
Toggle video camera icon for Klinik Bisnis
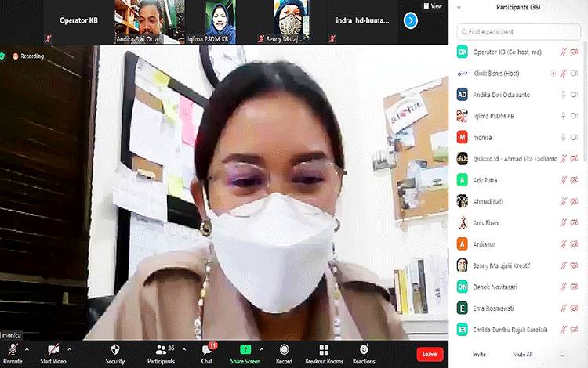[574, 74]
